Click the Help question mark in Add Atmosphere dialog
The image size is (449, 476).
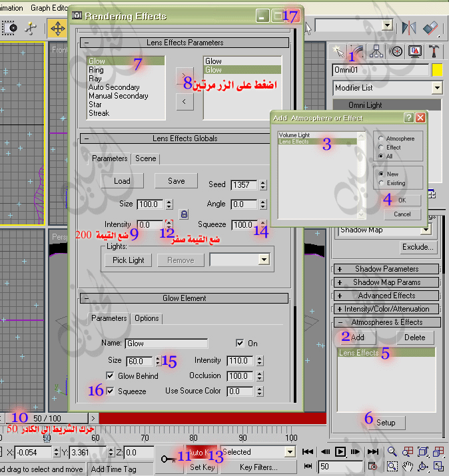click(x=409, y=117)
